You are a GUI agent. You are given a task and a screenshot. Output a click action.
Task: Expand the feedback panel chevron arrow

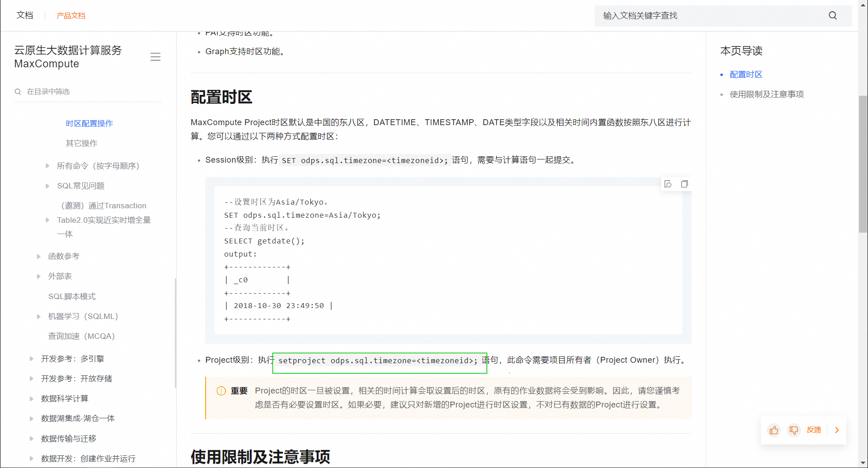(837, 430)
